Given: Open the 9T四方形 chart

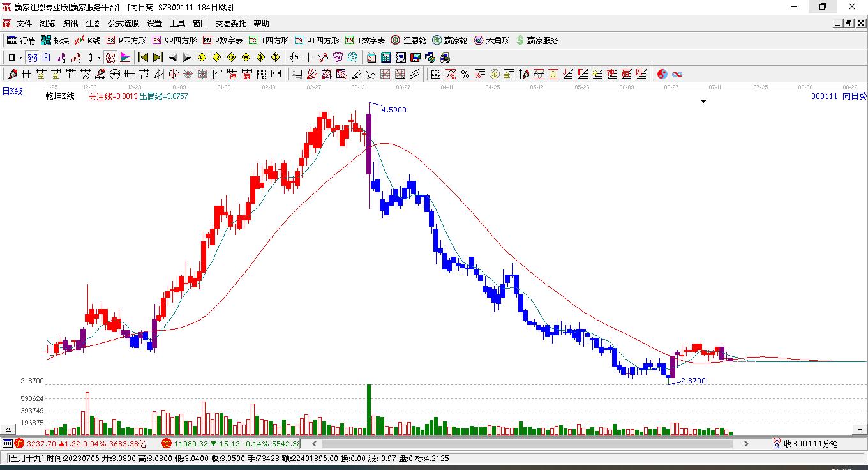Looking at the screenshot, I should [317, 40].
